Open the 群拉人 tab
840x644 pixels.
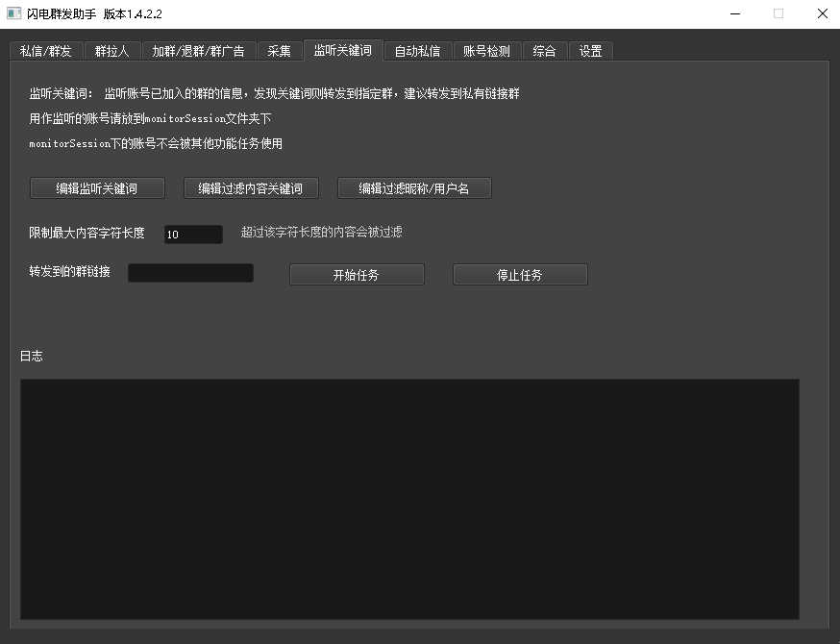coord(112,51)
